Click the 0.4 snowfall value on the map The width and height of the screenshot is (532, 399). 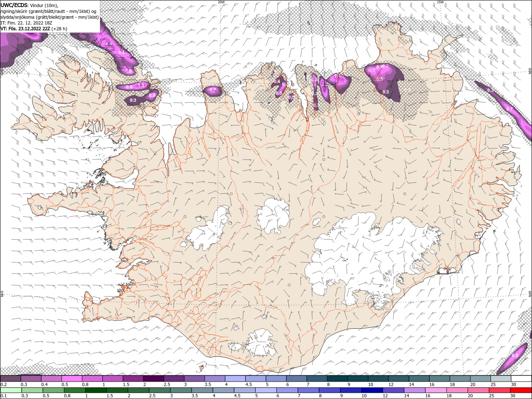pyautogui.click(x=277, y=81)
